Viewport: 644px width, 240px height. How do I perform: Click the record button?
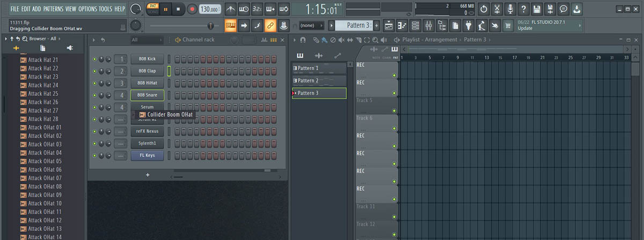(192, 9)
